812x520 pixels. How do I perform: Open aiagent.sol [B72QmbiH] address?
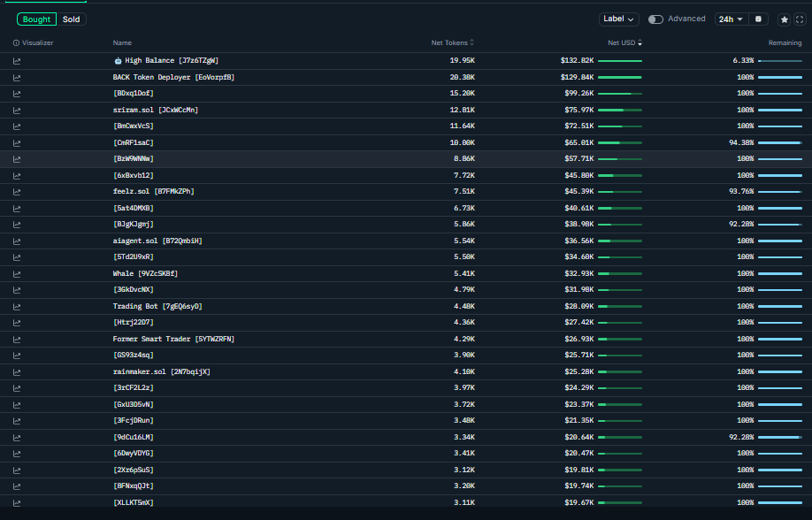(x=157, y=241)
